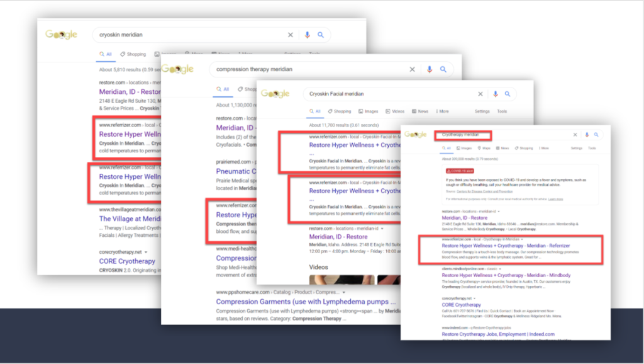Image resolution: width=644 pixels, height=364 pixels.
Task: Clear the 'Cryoskin Facial meridian' query with X
Action: 480,94
